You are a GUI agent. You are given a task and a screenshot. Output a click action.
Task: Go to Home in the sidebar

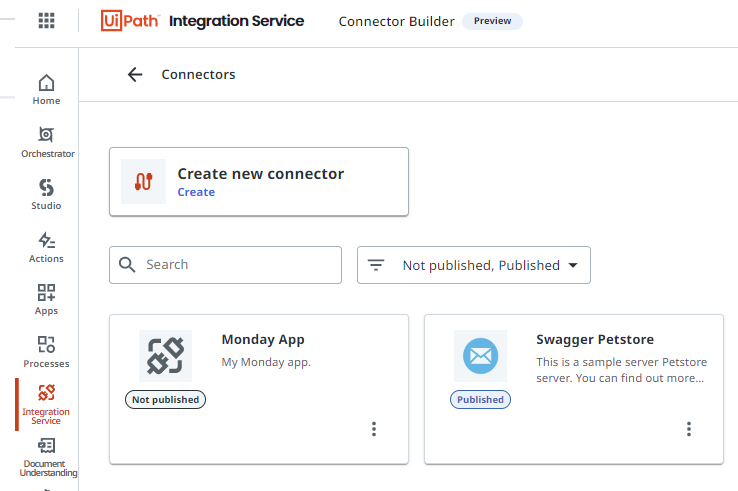(46, 89)
